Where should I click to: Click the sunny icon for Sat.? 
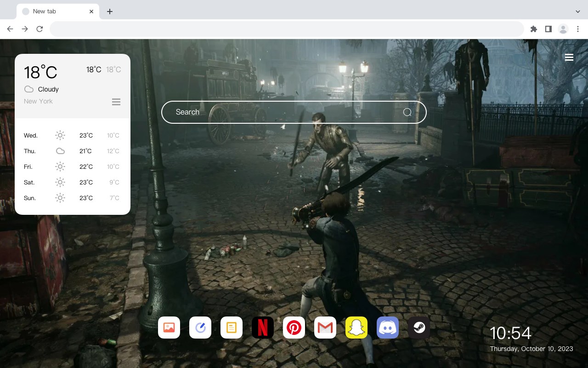(60, 182)
